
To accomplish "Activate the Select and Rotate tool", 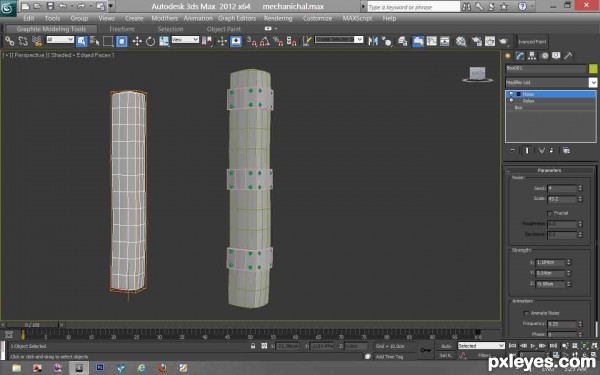I will coord(150,41).
